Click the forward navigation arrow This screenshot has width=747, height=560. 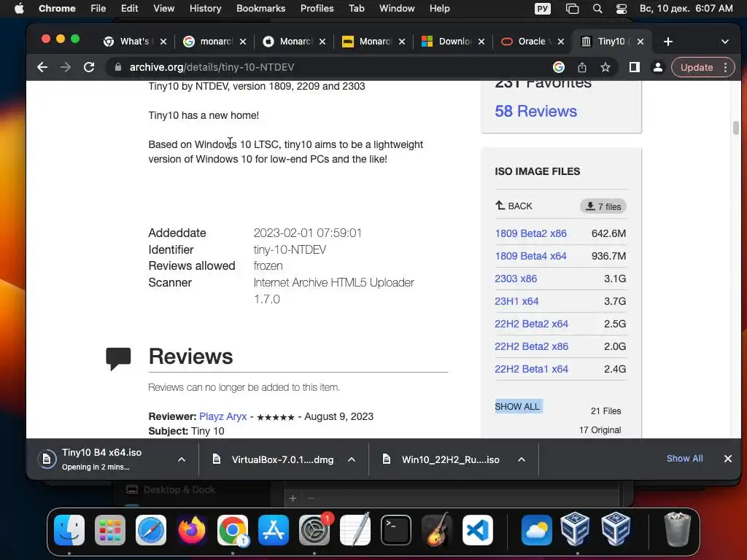[65, 67]
